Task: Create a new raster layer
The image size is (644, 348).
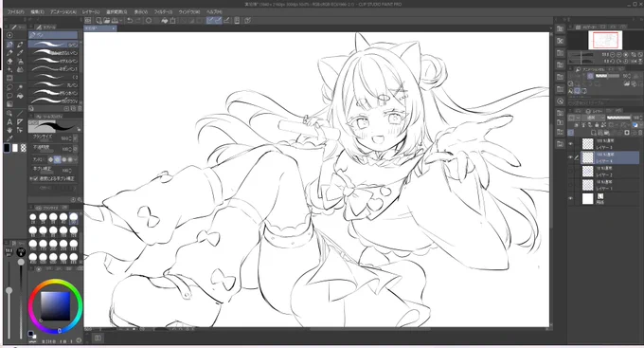Action: coord(594,133)
